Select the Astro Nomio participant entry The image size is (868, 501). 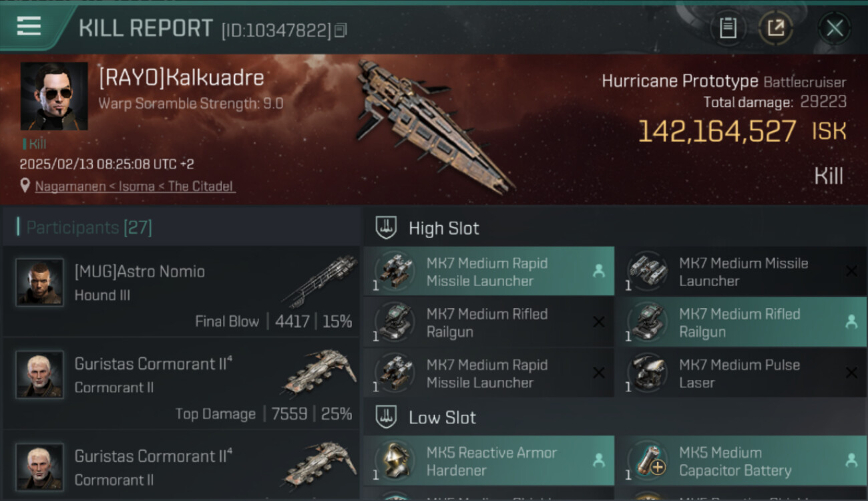point(182,291)
